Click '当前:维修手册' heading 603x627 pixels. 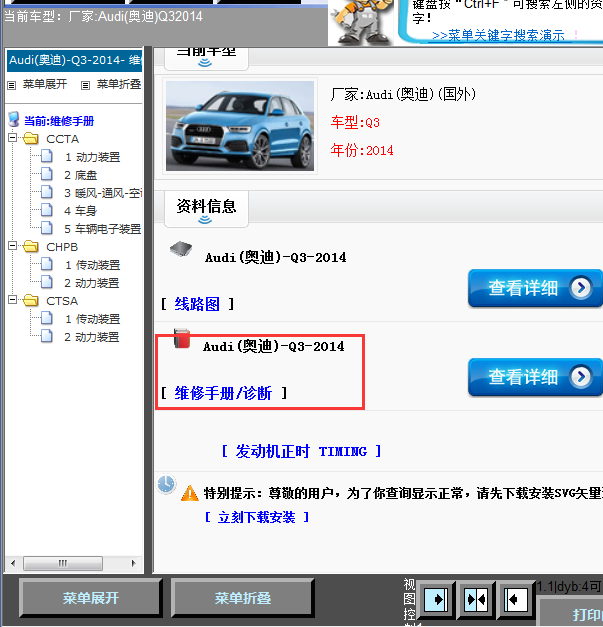coord(59,121)
